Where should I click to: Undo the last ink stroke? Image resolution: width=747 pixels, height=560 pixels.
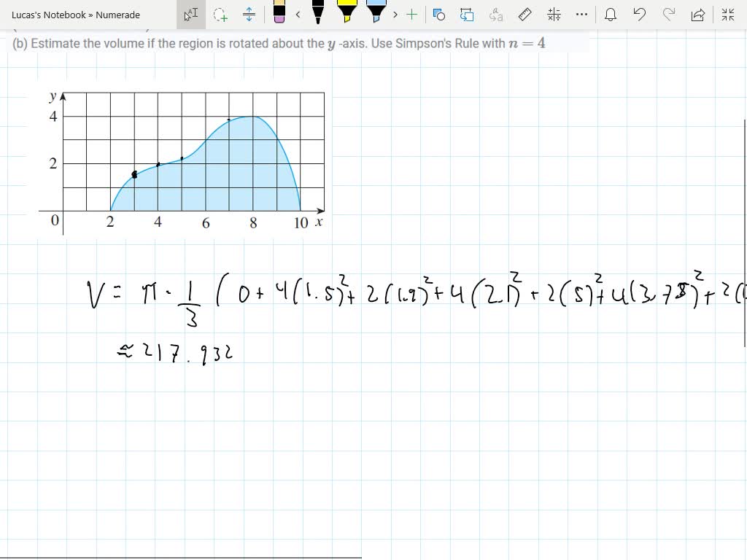coord(640,13)
